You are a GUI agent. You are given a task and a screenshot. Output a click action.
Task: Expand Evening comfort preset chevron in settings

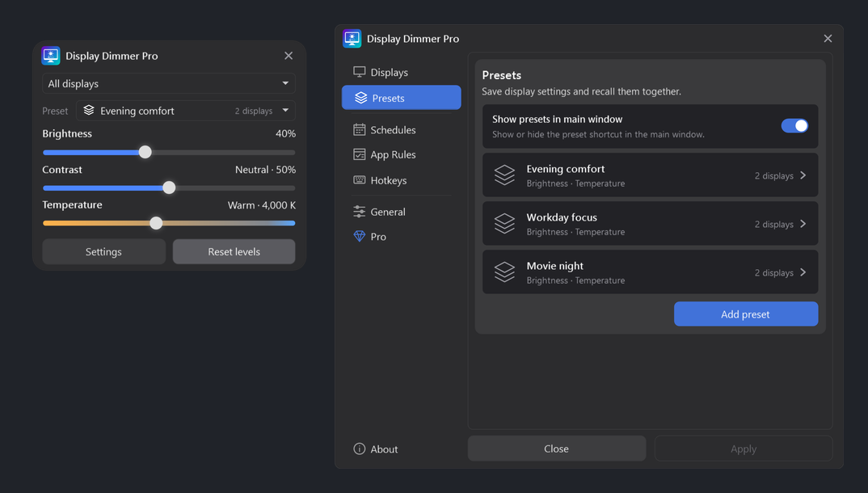click(803, 175)
